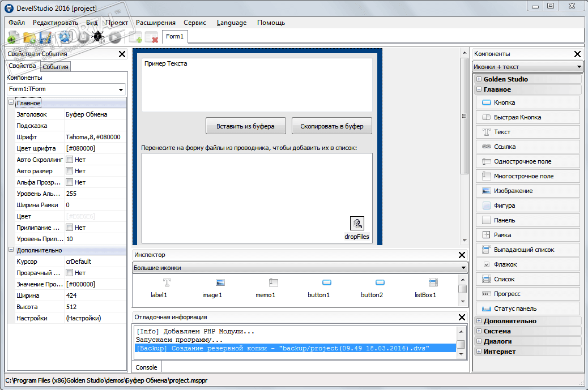
Task: Select the Фигура component
Action: (x=527, y=205)
